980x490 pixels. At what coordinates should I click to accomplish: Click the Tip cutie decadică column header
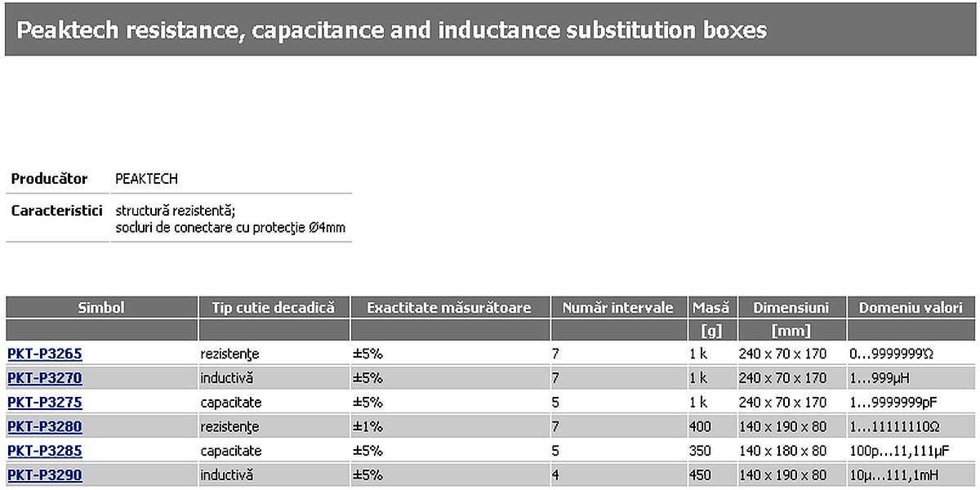(x=274, y=308)
